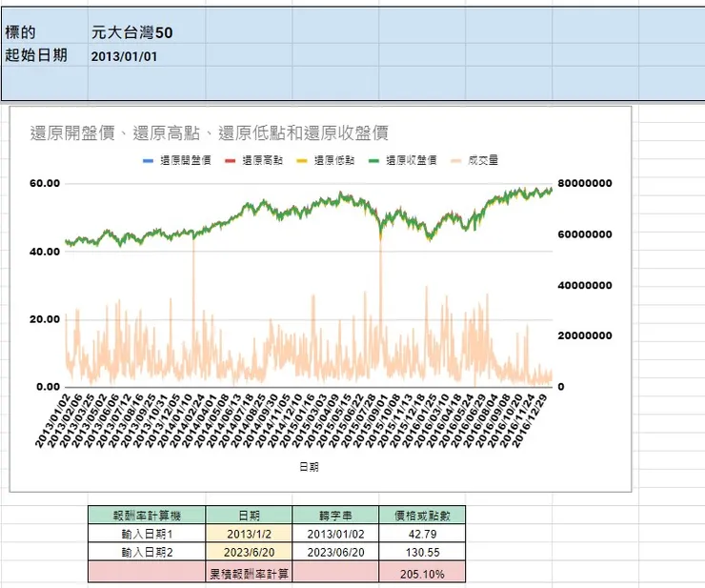Click the 80000000 right axis label

click(585, 183)
